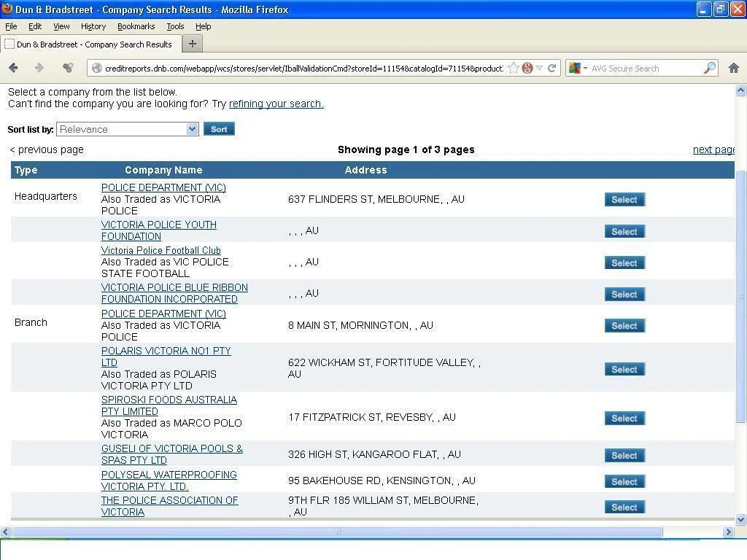Screen dimensions: 747x560
Task: Click the address URL field
Action: click(x=303, y=68)
